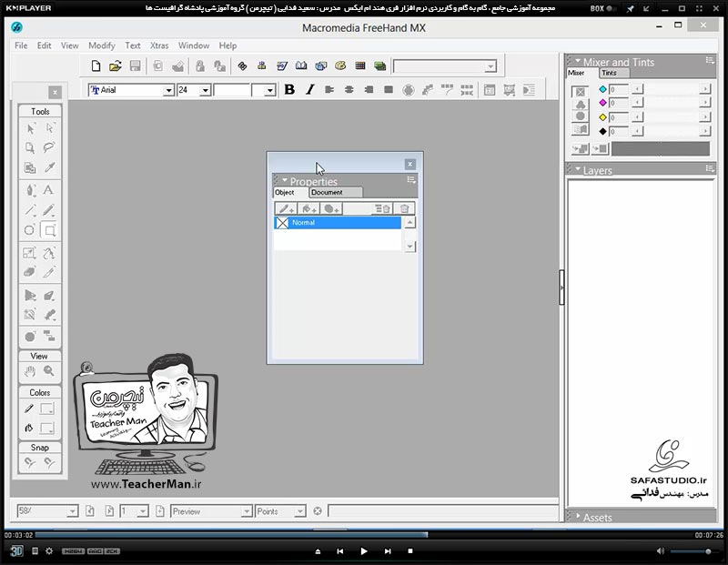Open the Preview mode dropdown
This screenshot has width=728, height=565.
[x=247, y=511]
